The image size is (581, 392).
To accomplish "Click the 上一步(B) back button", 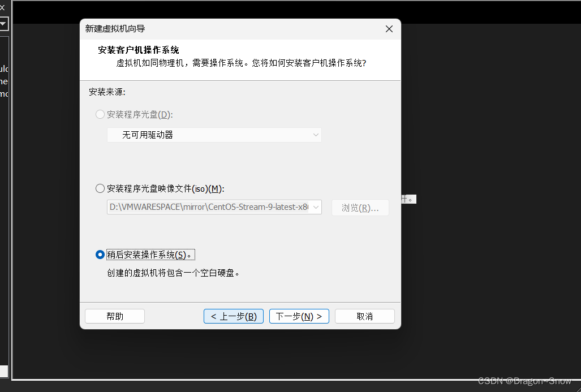I will [x=233, y=316].
